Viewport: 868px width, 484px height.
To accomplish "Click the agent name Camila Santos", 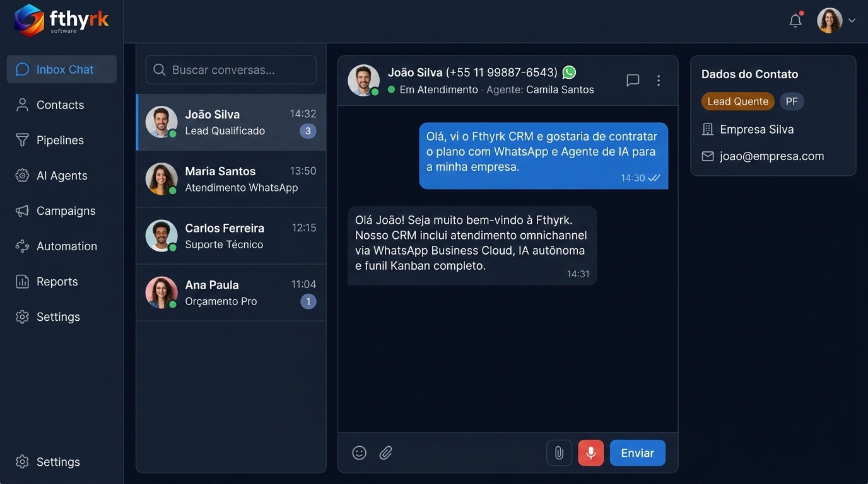I will [560, 89].
